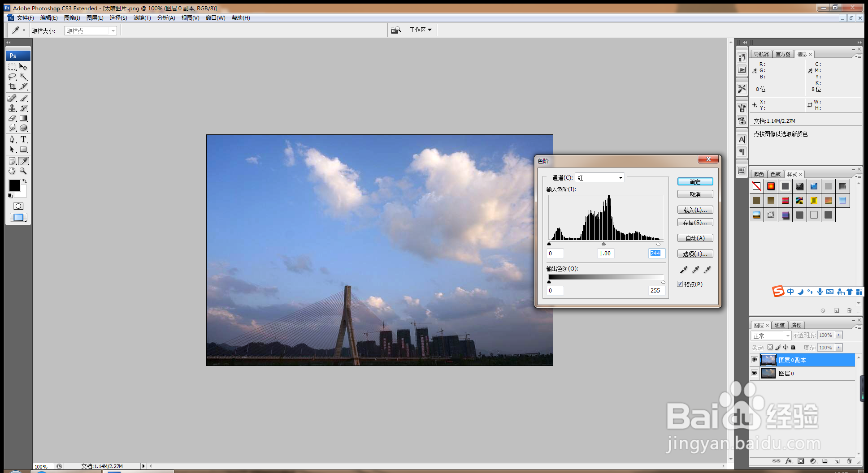Hide the 图层 0 layer's eye icon
The image size is (868, 473).
coord(754,373)
